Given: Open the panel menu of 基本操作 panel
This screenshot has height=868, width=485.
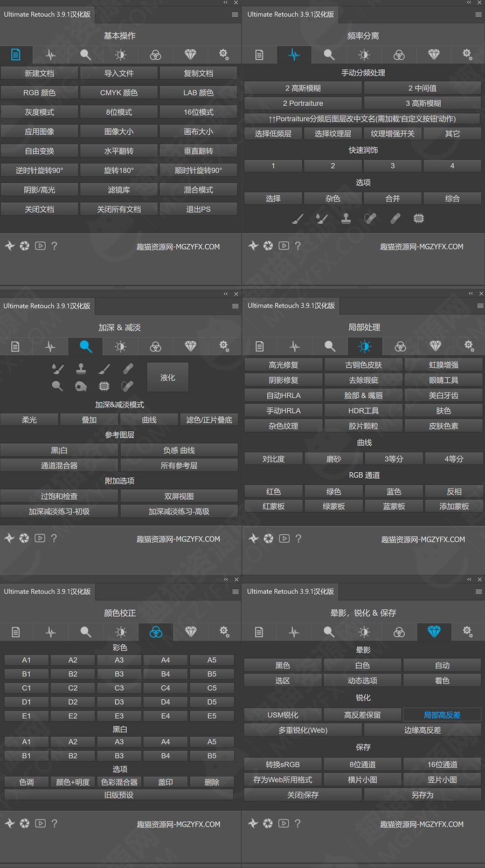Looking at the screenshot, I should pyautogui.click(x=235, y=15).
